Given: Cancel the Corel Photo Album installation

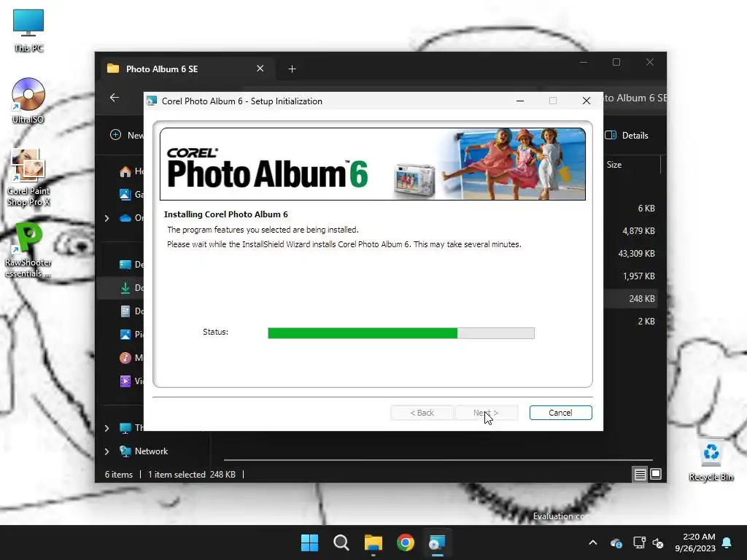Looking at the screenshot, I should pos(560,413).
